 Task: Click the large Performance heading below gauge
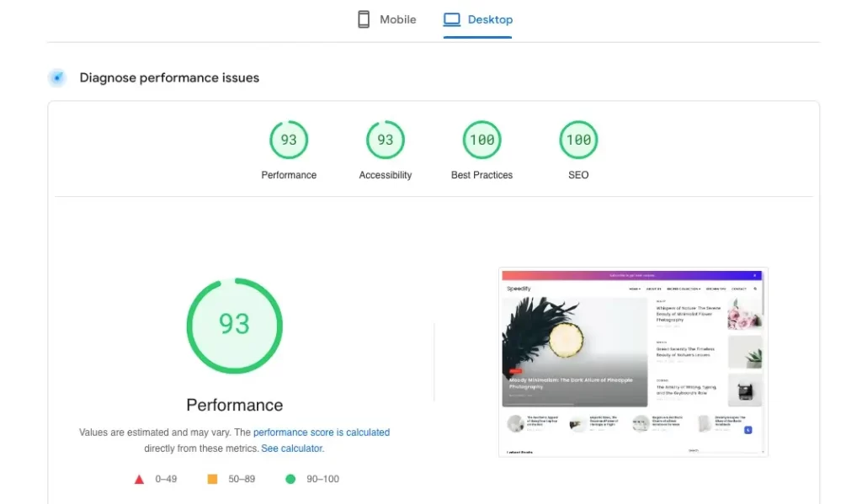coord(234,405)
